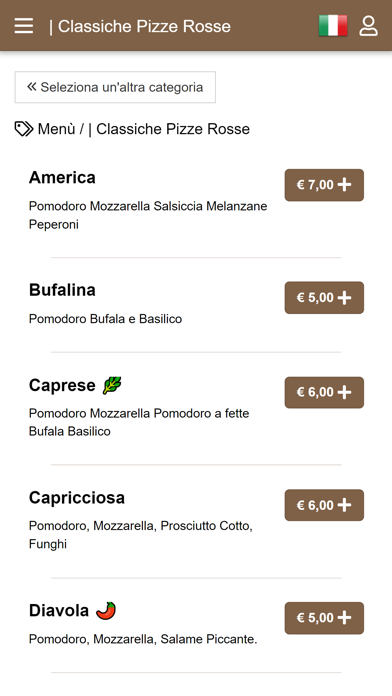The width and height of the screenshot is (392, 696).
Task: Add America pizza with the € 7,00 plus
Action: coord(324,185)
